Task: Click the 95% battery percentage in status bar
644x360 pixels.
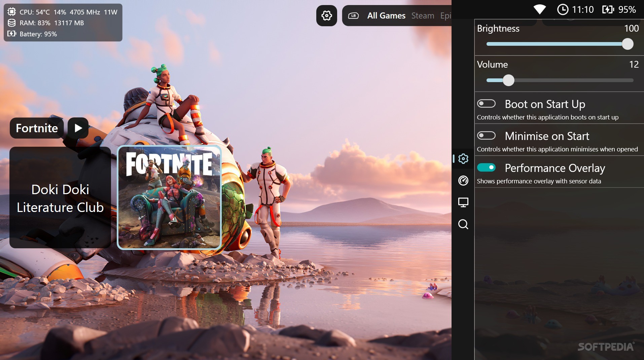Action: coord(627,9)
